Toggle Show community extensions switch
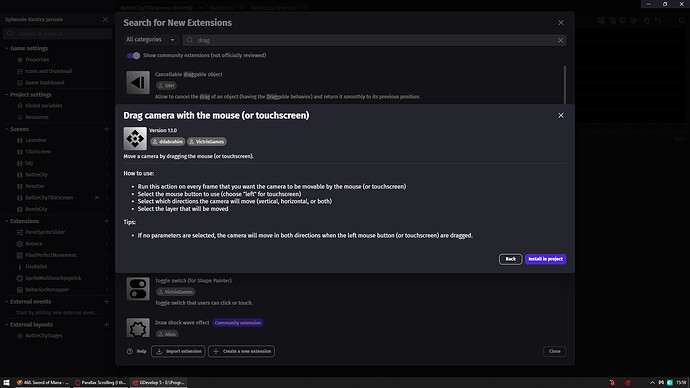 click(x=133, y=55)
